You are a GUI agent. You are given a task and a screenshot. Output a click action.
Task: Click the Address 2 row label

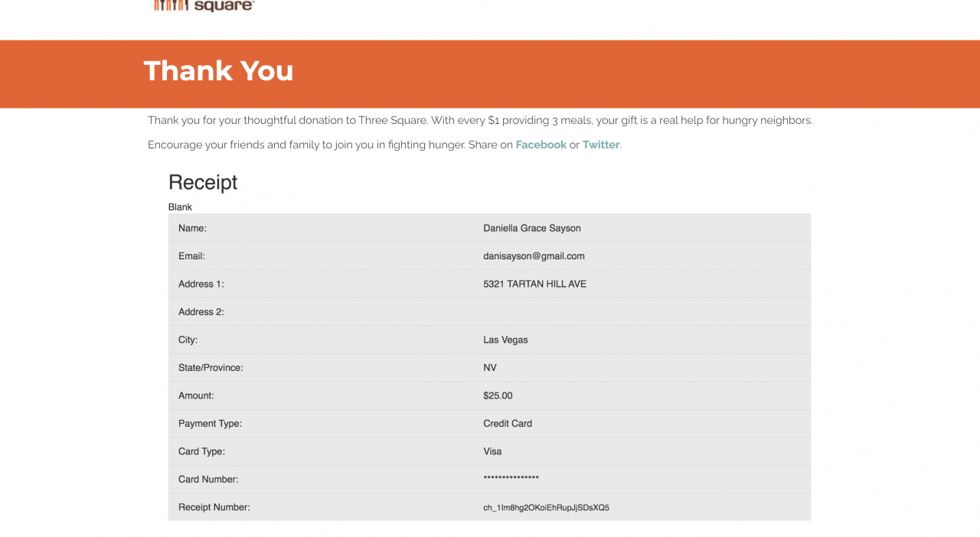(201, 312)
